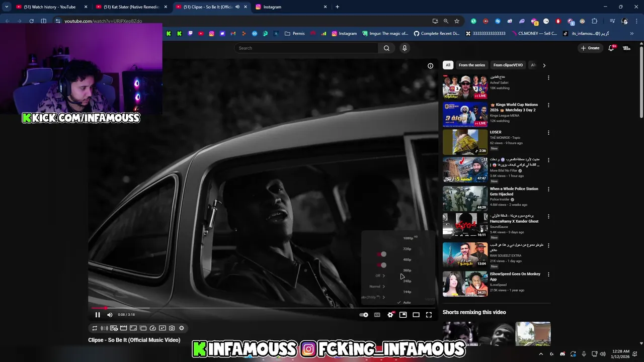Open options for IShowSpeed Monkey App video
The image size is (644, 362).
click(x=548, y=275)
